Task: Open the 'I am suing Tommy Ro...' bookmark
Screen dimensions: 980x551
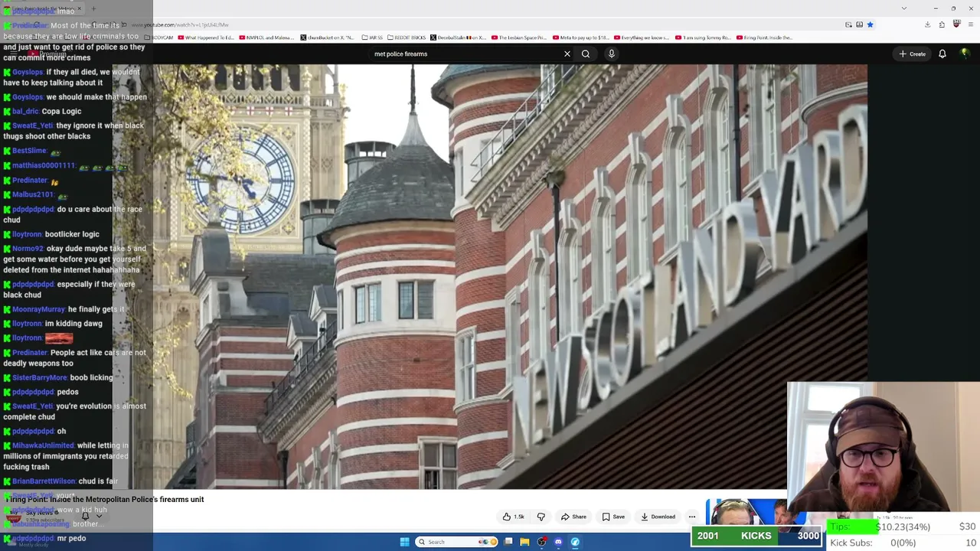Action: 704,37
